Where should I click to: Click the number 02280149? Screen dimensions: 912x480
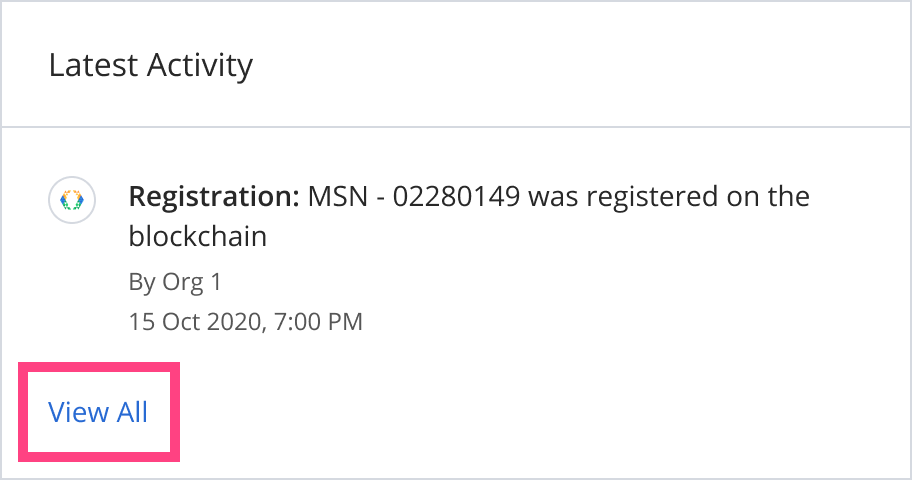point(457,197)
